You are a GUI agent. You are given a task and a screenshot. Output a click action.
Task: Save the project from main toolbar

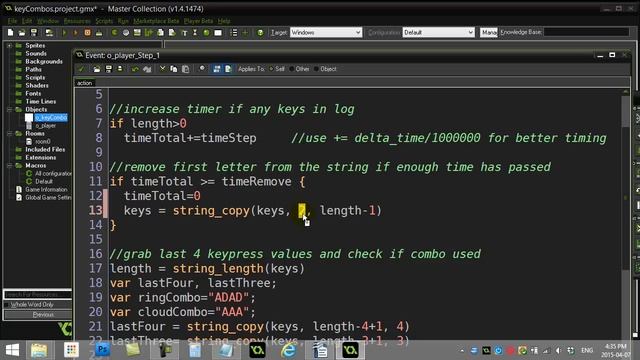coord(34,32)
